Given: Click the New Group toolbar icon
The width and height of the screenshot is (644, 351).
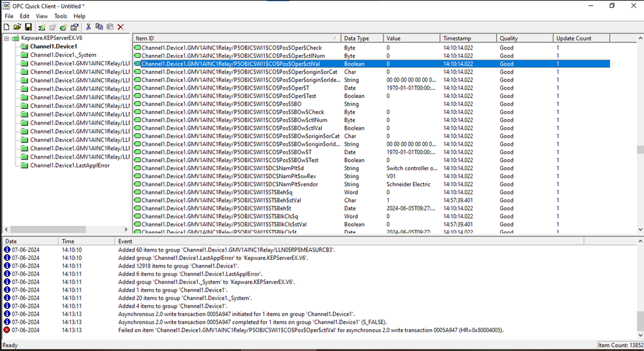Looking at the screenshot, I should 53,27.
